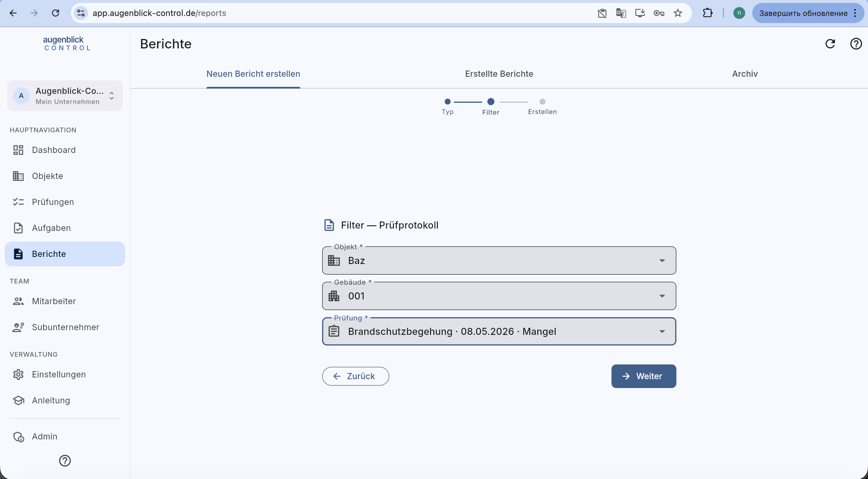
Task: Click the Zurück button
Action: click(x=355, y=376)
